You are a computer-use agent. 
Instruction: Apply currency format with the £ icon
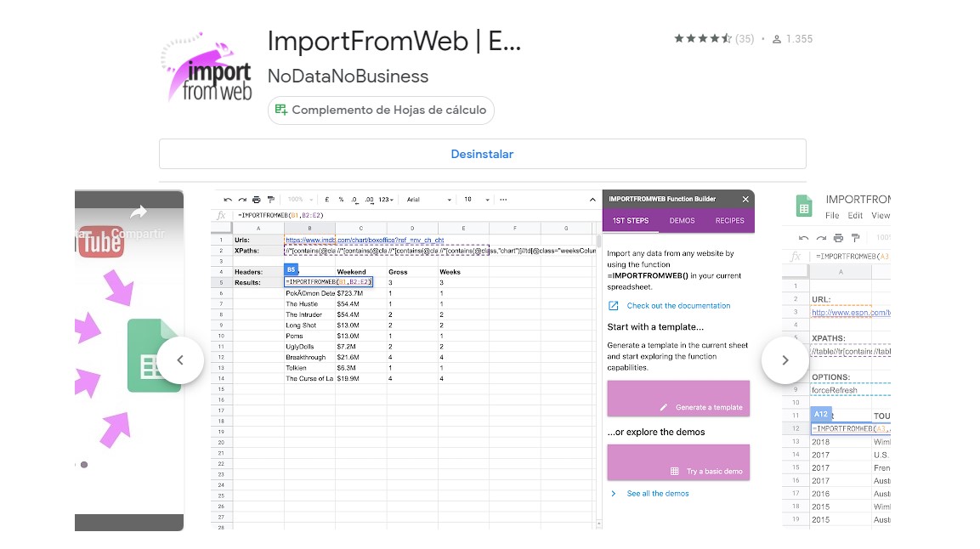pos(326,200)
